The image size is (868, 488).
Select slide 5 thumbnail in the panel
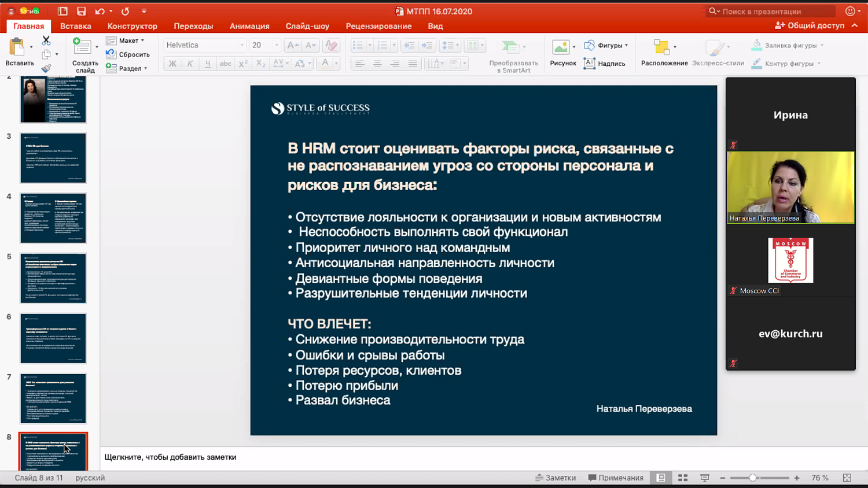pyautogui.click(x=53, y=278)
